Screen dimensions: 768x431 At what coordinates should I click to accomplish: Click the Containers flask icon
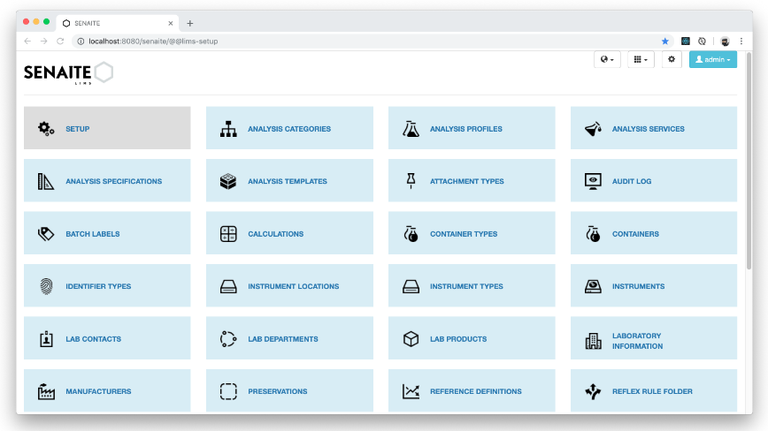tap(593, 234)
